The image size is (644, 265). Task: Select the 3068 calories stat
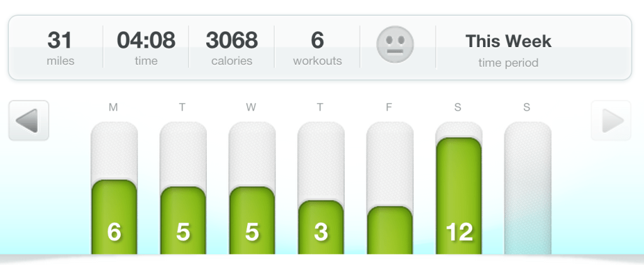[x=231, y=47]
